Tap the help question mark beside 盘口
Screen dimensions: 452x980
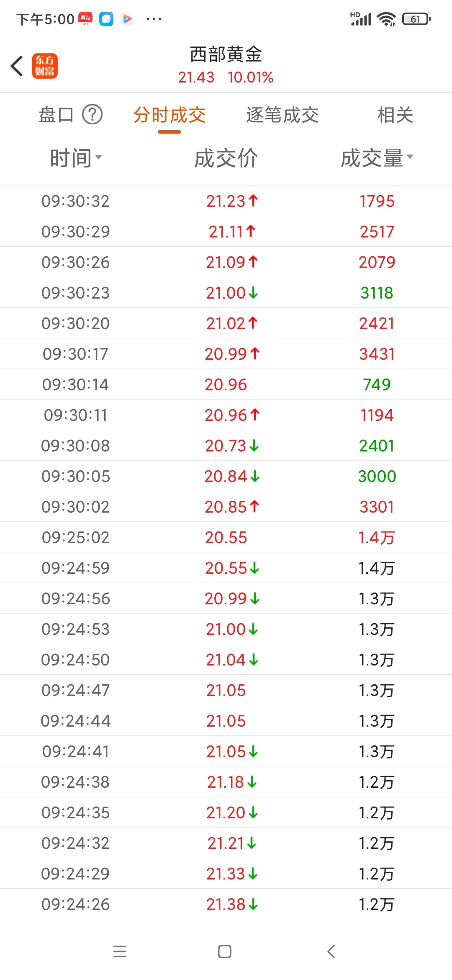[x=92, y=114]
